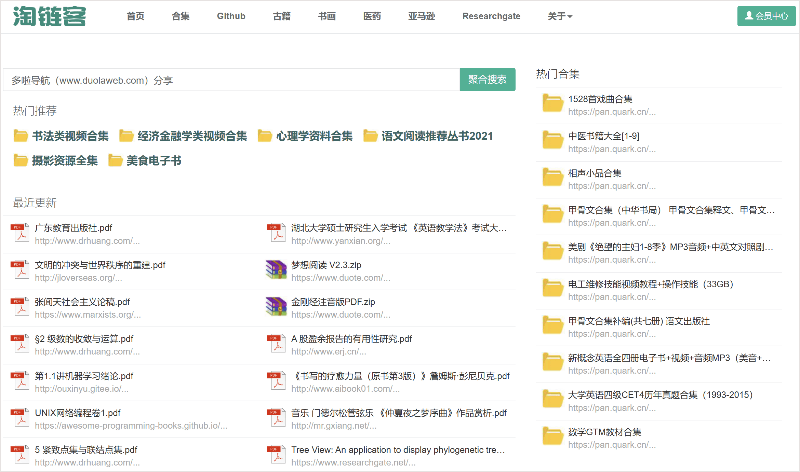The image size is (800, 472).
Task: Click folder icon beside 心理学资料合集
Action: point(264,136)
